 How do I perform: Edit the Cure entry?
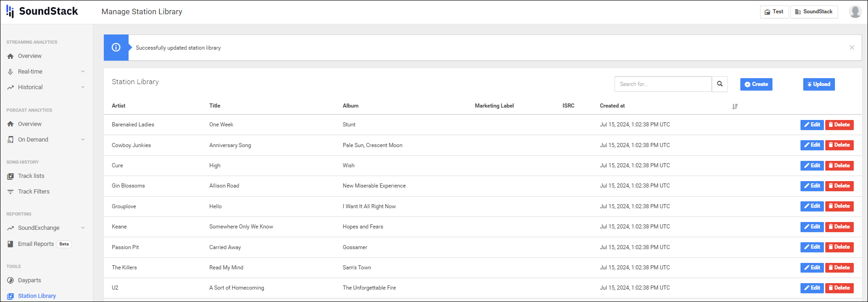pos(812,165)
